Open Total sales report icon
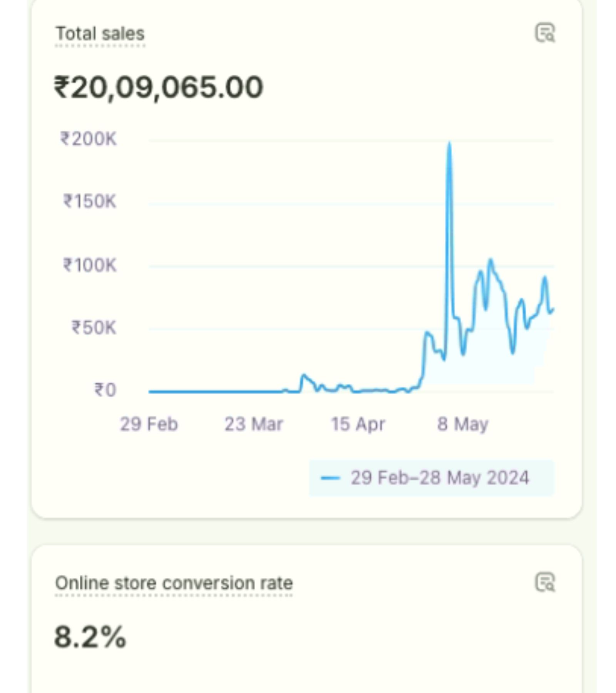This screenshot has width=616, height=693. pyautogui.click(x=545, y=33)
